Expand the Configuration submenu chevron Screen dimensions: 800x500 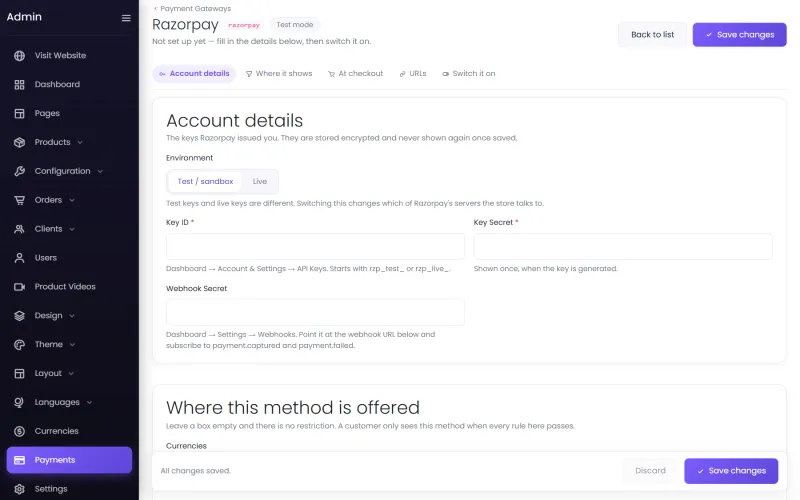click(100, 171)
